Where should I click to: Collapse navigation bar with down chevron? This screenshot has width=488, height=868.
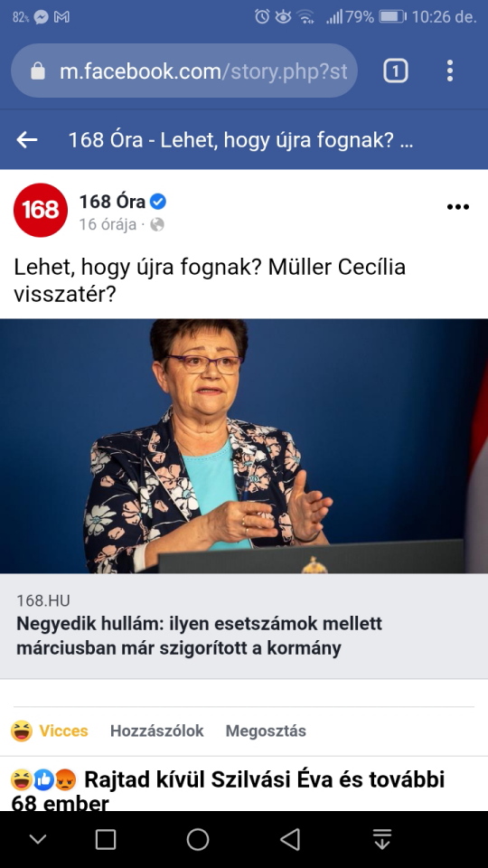[x=38, y=840]
